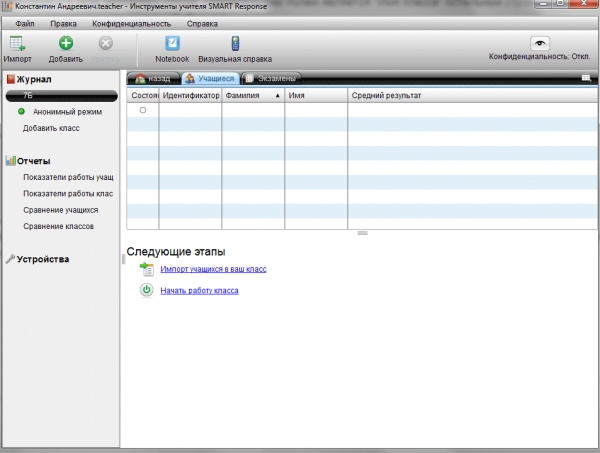Click the Состояние column header
This screenshot has height=453, width=600.
[143, 95]
